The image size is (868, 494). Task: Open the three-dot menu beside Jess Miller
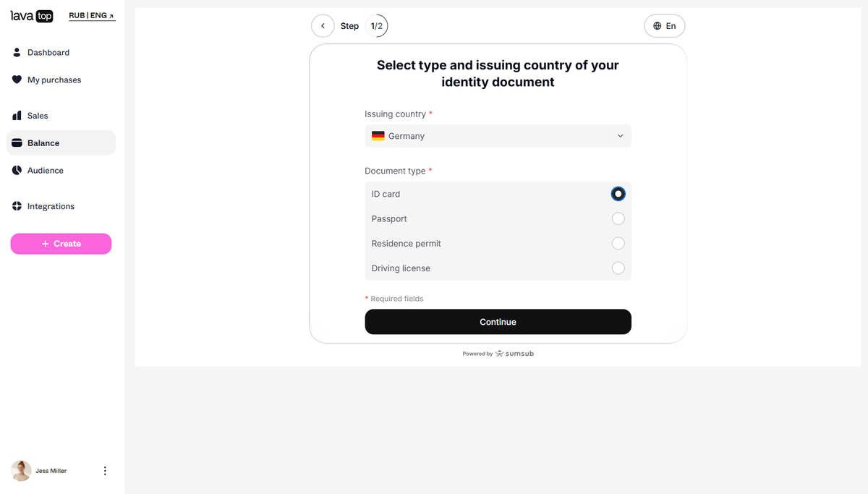pos(105,471)
